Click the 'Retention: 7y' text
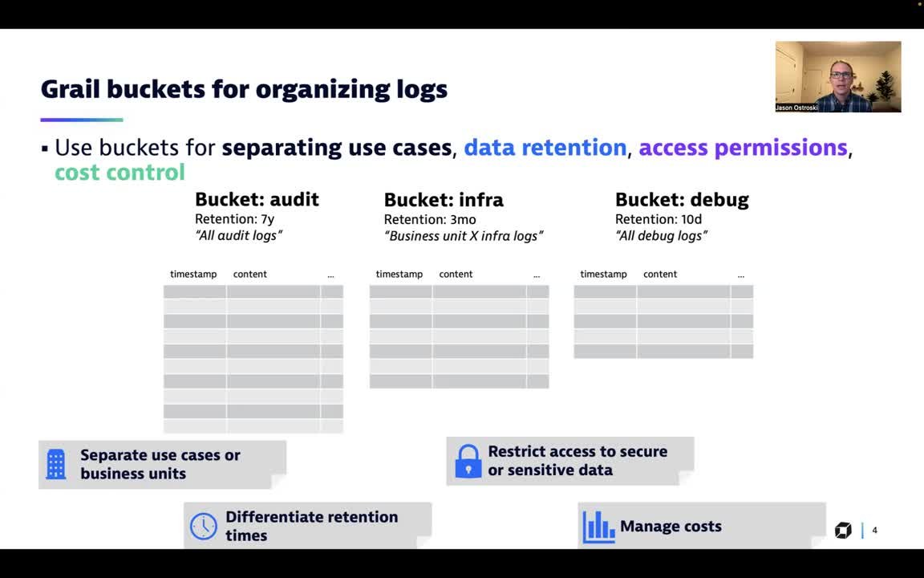Screen dimensions: 924x578 [x=234, y=219]
